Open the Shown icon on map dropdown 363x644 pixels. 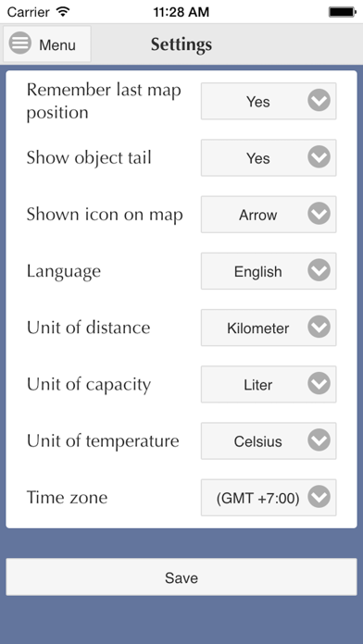[269, 215]
